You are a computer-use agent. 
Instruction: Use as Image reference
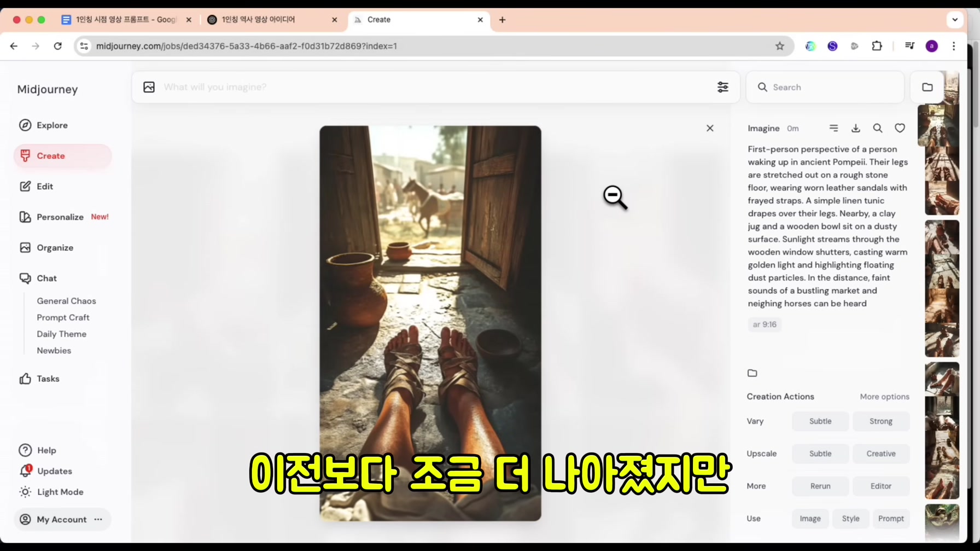point(810,519)
